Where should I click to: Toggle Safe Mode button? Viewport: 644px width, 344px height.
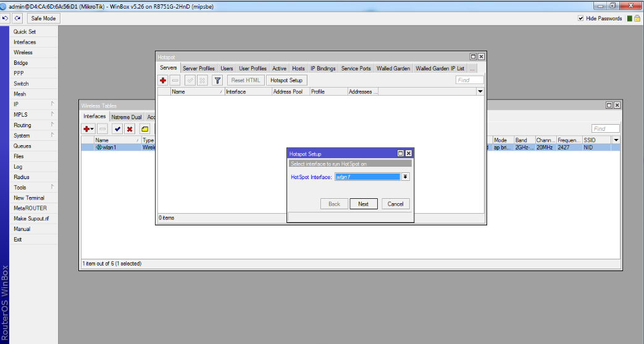[x=44, y=18]
